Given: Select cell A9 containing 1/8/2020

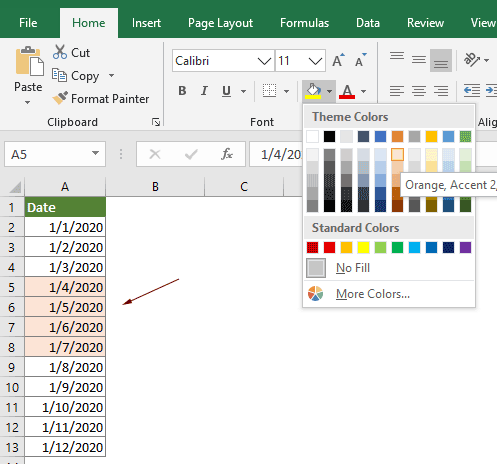Looking at the screenshot, I should pos(65,367).
